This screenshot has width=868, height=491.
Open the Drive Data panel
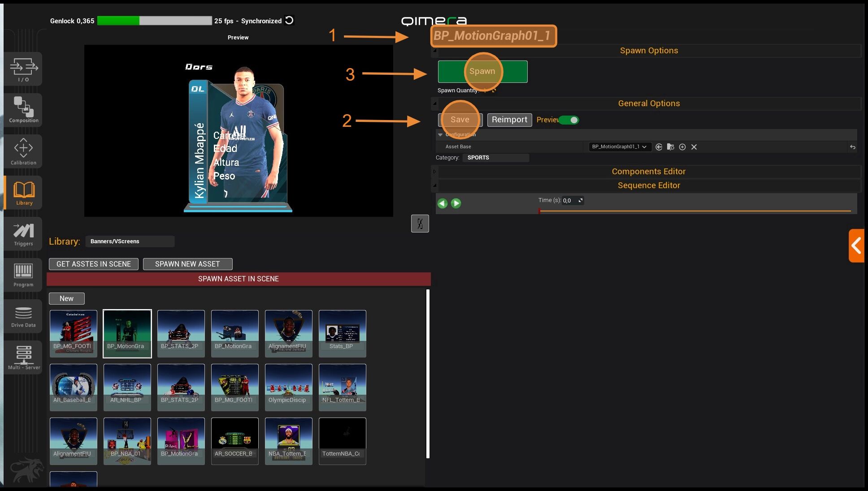click(23, 316)
